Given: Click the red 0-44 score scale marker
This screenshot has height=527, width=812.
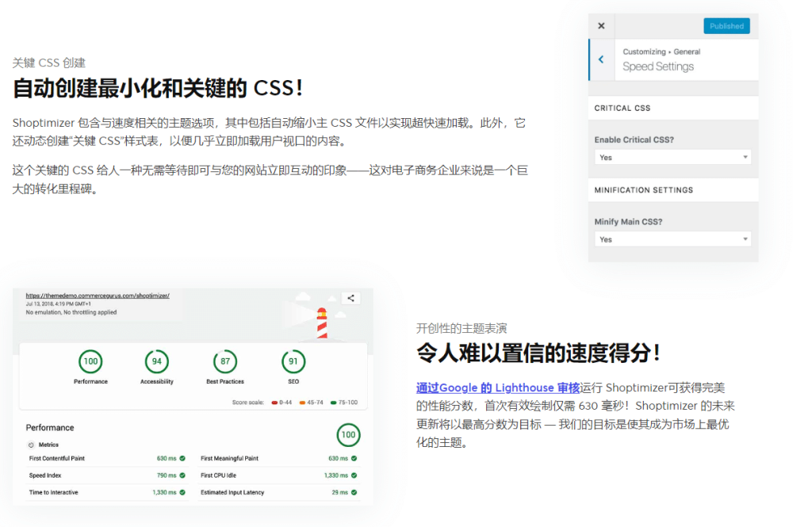Looking at the screenshot, I should (274, 403).
